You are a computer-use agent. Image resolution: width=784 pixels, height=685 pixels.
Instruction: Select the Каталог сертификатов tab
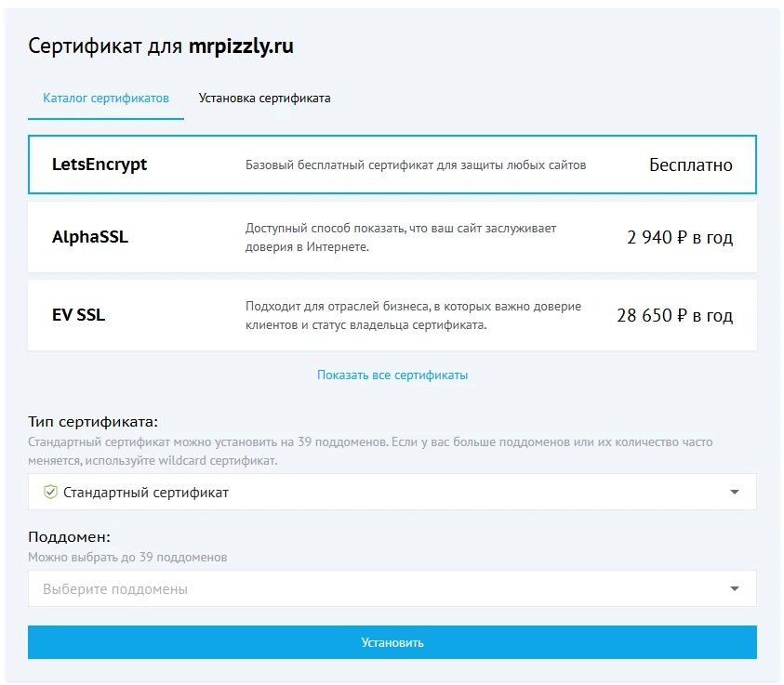pos(105,97)
